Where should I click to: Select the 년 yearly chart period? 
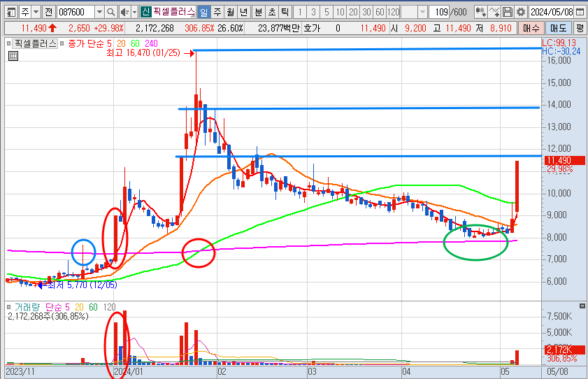tap(243, 13)
